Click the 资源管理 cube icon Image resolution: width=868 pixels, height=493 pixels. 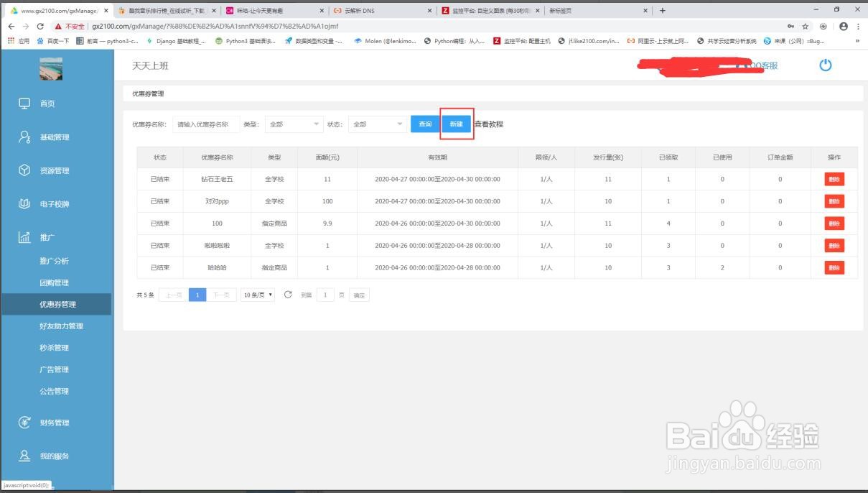coord(24,170)
